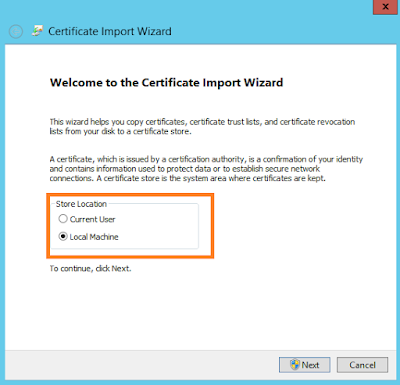Click the 'Certificate Import Wizard' title text
The height and width of the screenshot is (385, 400).
tap(110, 31)
